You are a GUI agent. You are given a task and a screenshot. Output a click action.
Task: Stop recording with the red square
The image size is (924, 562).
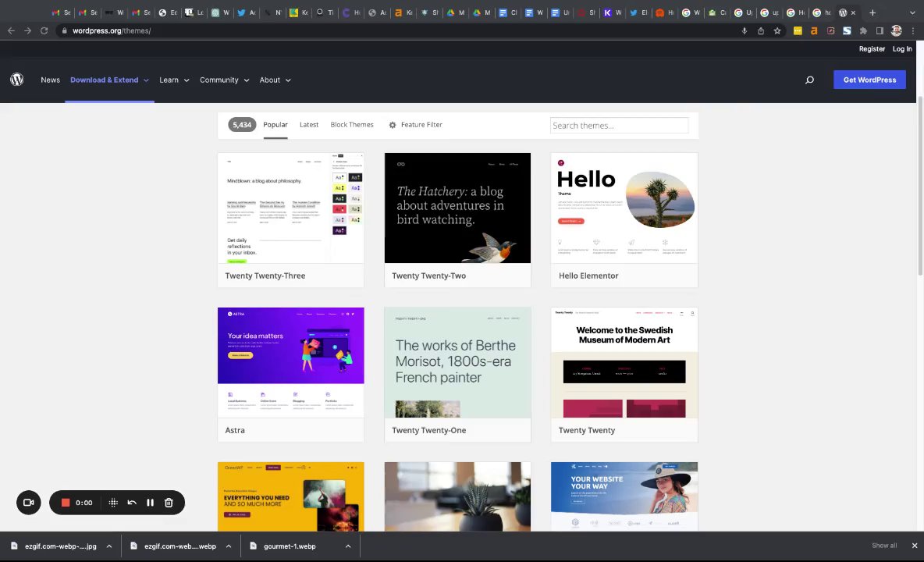[x=66, y=503]
